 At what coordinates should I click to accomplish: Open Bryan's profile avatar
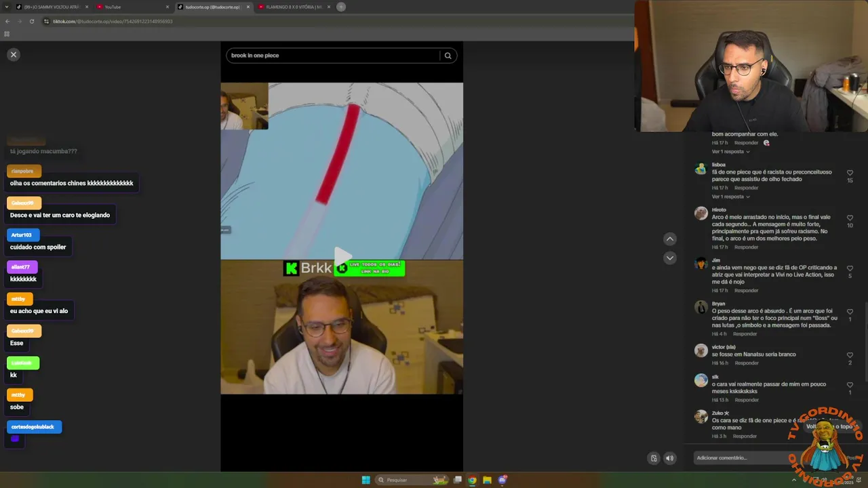pos(701,307)
